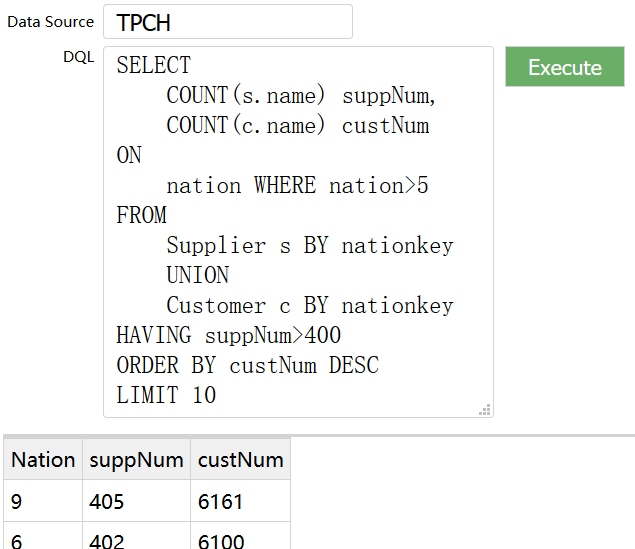Screen dimensions: 635x549
Task: Select table cell with value 405
Action: 136,501
